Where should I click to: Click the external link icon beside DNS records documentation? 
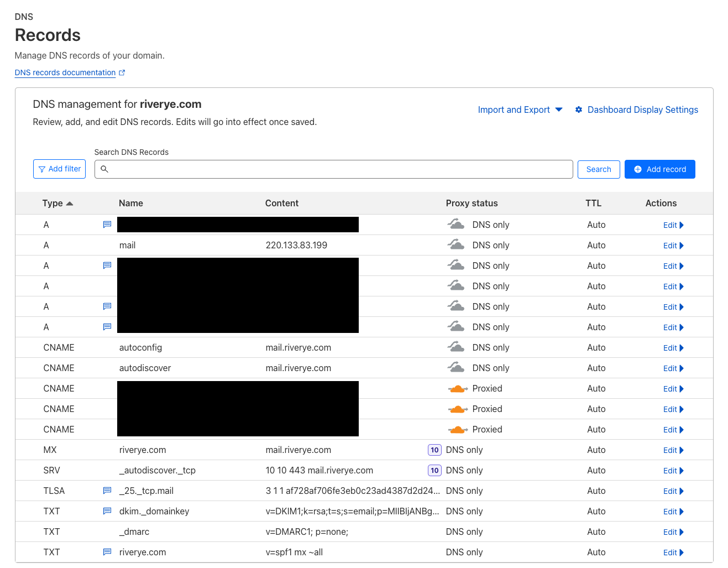(122, 72)
